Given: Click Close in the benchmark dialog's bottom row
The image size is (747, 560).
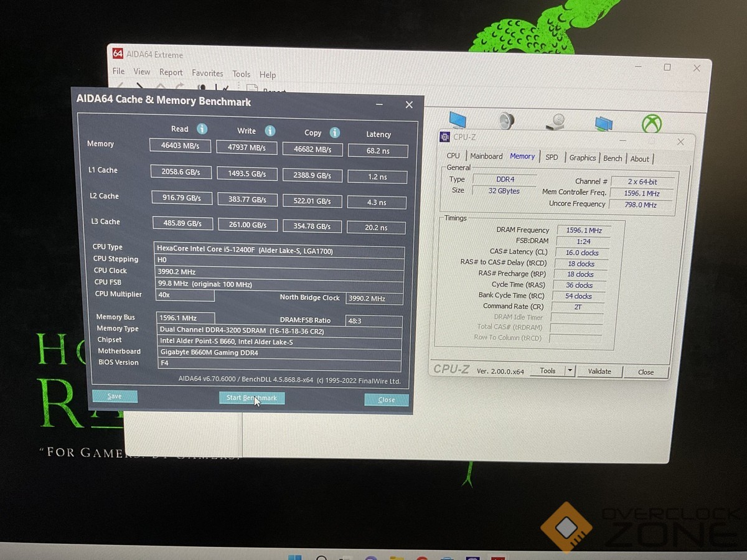Looking at the screenshot, I should (x=387, y=400).
